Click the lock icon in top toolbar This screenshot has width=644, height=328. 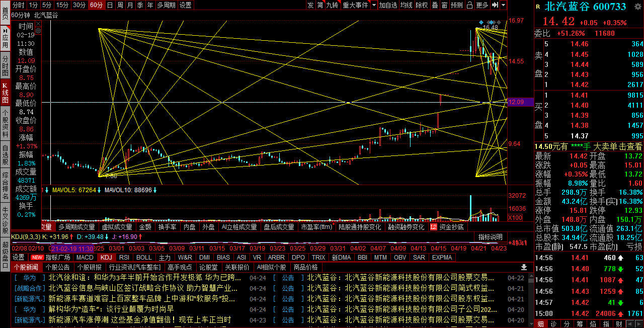coord(469,5)
